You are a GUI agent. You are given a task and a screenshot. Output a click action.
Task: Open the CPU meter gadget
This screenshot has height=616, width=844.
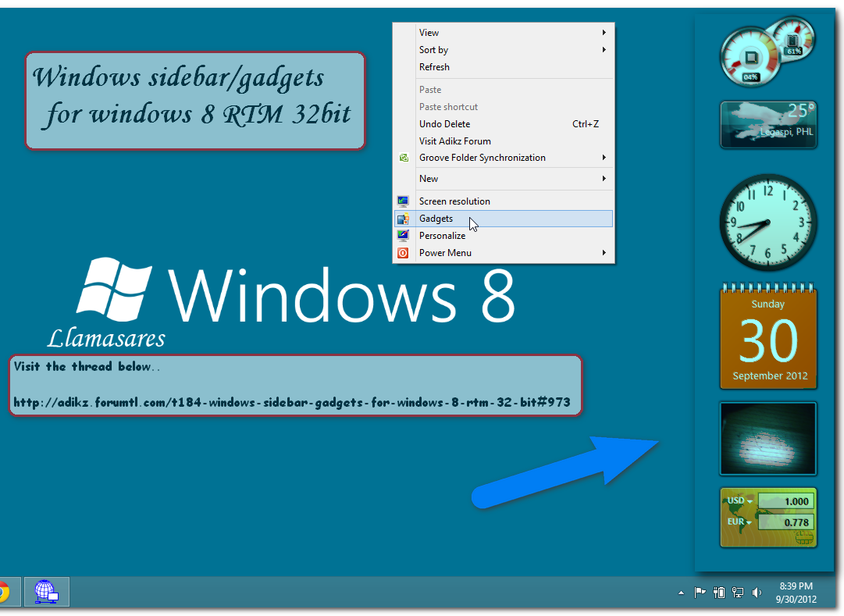pyautogui.click(x=750, y=58)
